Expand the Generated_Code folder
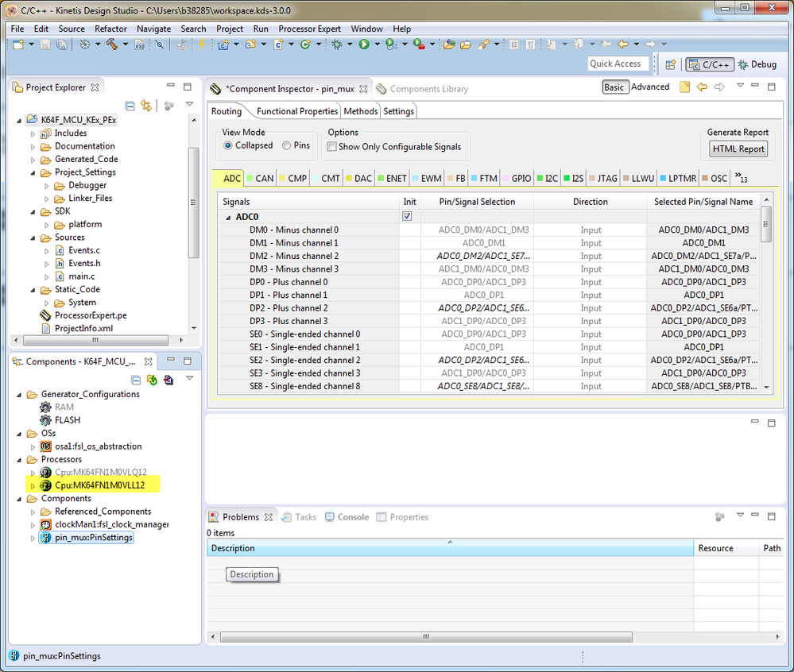 click(x=33, y=160)
